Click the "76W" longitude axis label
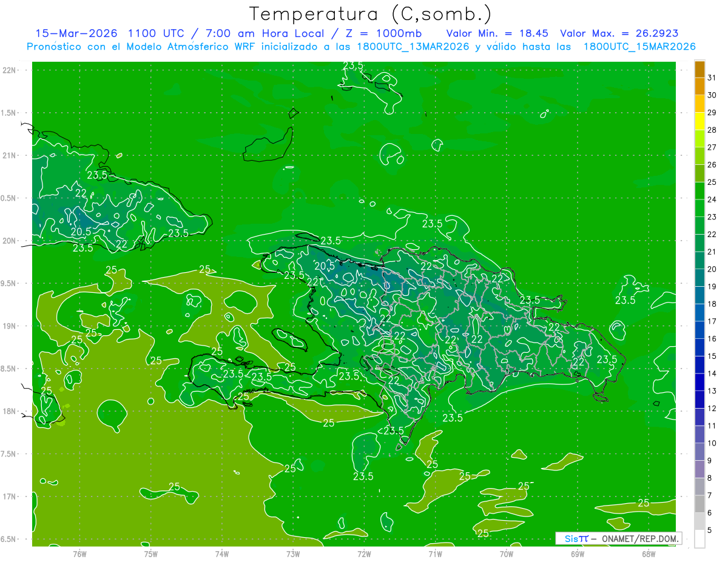Viewport: 728px width, 562px height. 79,554
